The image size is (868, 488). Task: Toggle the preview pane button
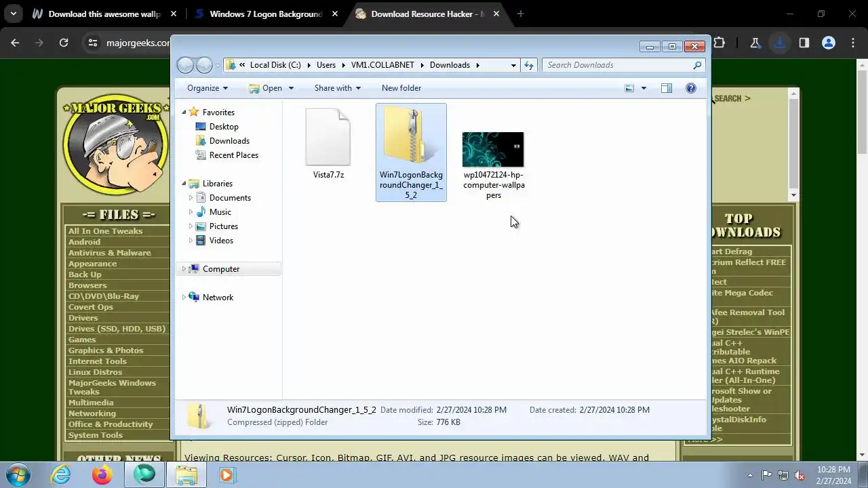coord(667,88)
